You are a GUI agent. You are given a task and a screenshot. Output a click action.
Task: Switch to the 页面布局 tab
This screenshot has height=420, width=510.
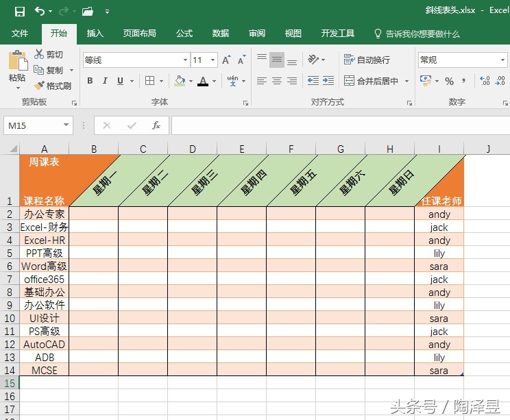[x=139, y=34]
